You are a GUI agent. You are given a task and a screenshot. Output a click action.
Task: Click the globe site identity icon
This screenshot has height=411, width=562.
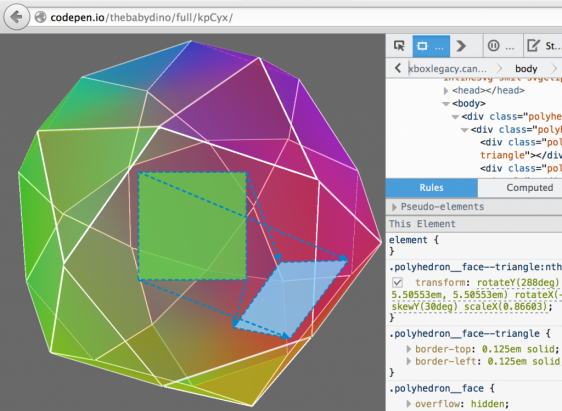pos(41,17)
